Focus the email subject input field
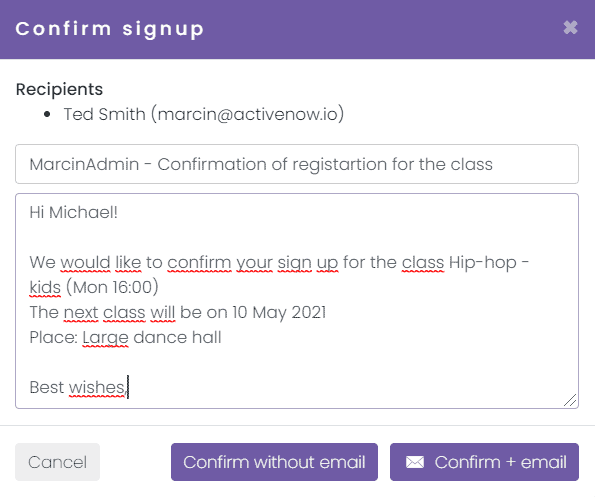 (297, 164)
